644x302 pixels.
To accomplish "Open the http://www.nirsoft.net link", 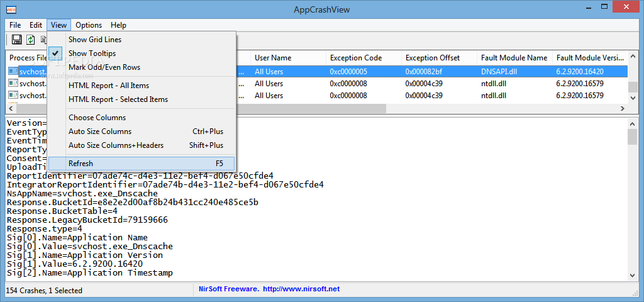I will (x=301, y=289).
